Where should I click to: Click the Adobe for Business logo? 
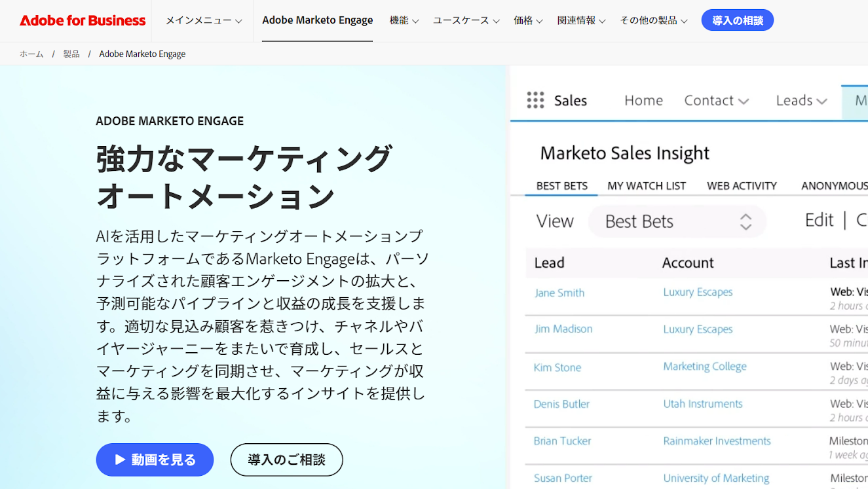(x=81, y=20)
